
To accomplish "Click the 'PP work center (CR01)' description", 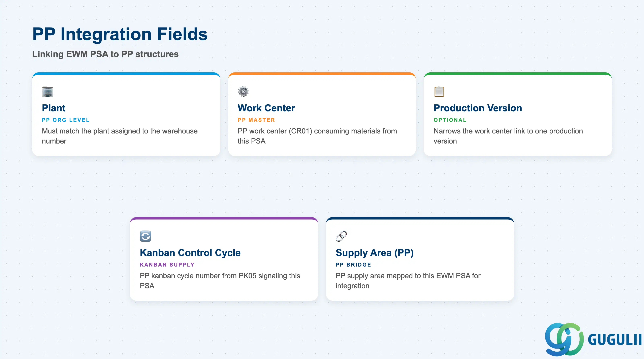I will pos(317,136).
